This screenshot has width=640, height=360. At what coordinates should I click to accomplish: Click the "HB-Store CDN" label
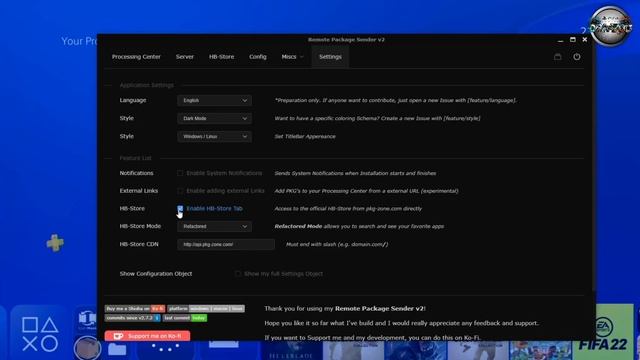click(x=139, y=244)
